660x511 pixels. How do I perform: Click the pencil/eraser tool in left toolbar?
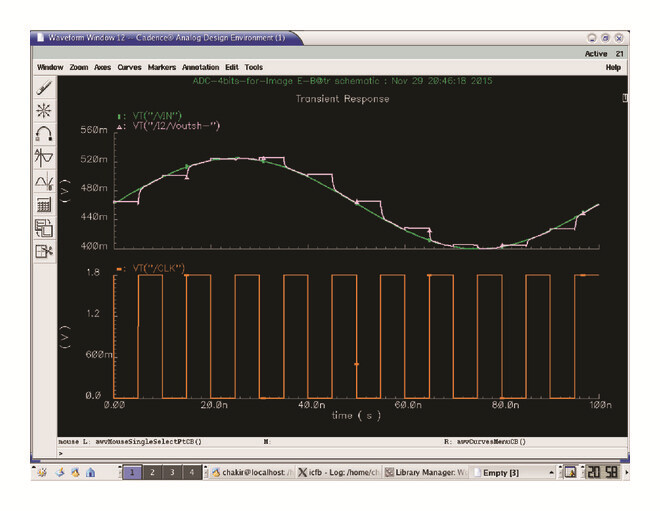click(44, 88)
